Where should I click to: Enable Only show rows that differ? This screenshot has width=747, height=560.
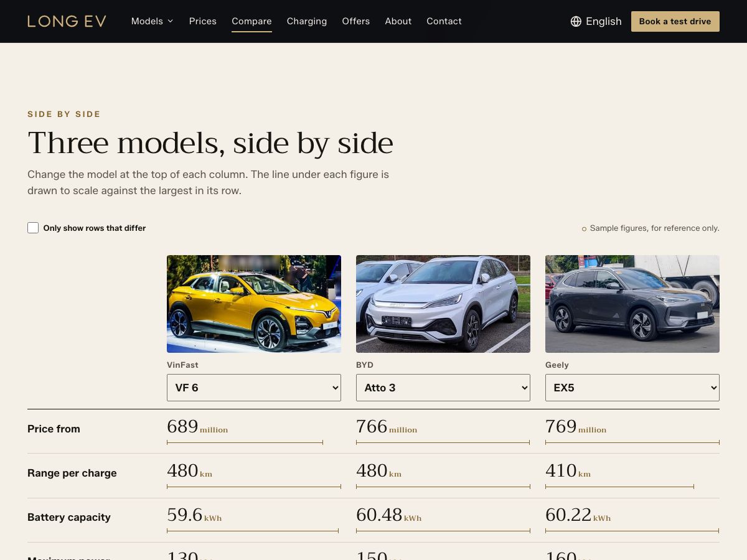tap(33, 228)
